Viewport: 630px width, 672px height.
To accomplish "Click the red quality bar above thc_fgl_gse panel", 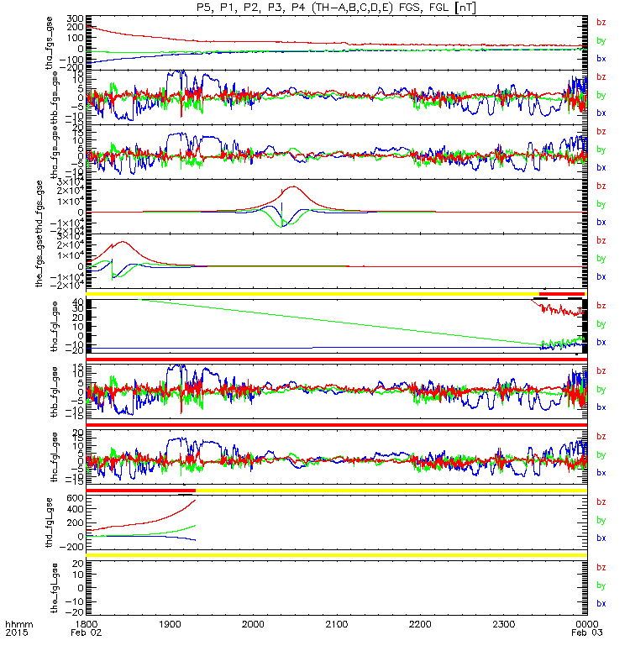I will coord(337,425).
